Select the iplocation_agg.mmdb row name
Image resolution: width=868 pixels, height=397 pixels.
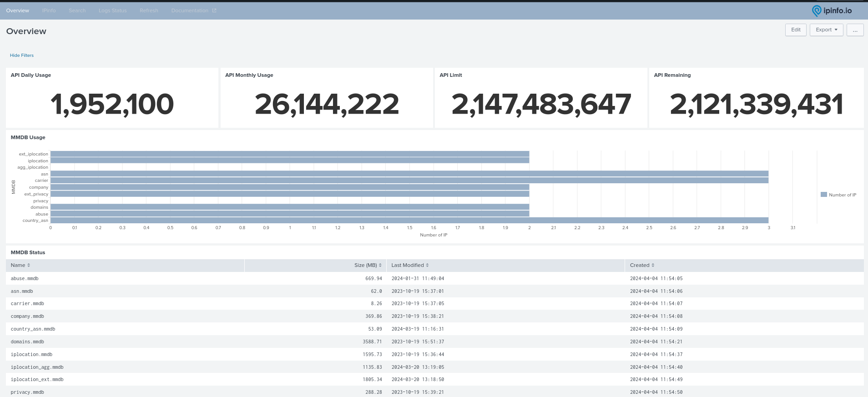click(x=37, y=367)
